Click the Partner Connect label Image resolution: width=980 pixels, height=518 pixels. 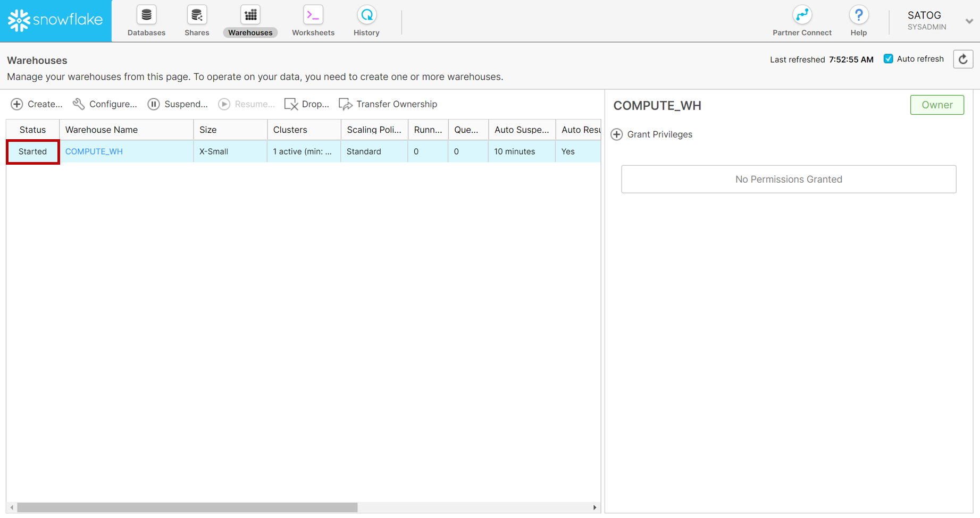point(802,32)
